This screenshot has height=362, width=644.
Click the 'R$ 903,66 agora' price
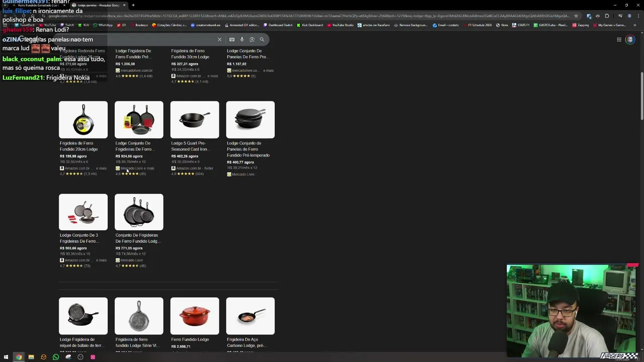click(73, 248)
